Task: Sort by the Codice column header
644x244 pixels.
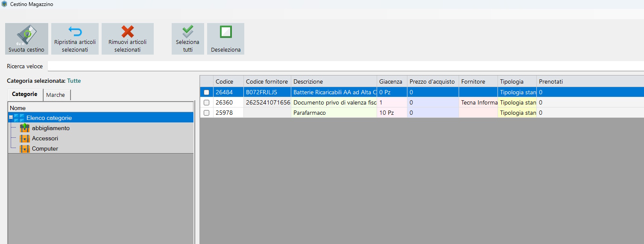Action: tap(228, 81)
